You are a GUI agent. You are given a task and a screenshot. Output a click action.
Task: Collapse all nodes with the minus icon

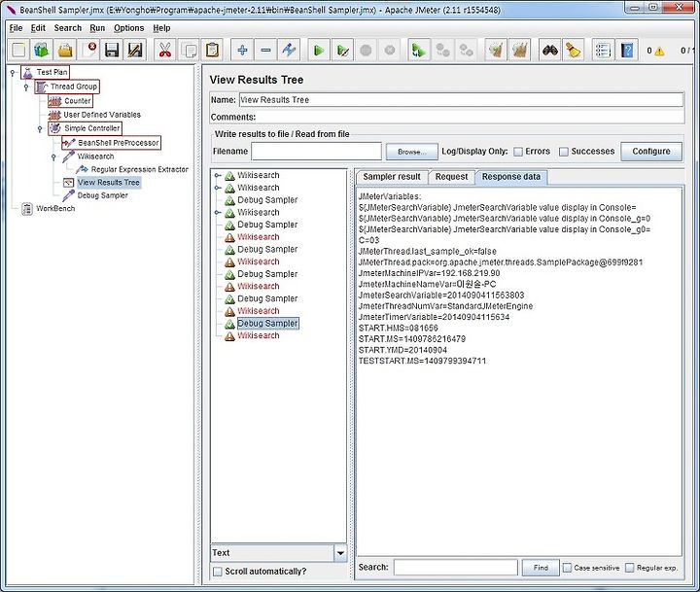pyautogui.click(x=265, y=50)
